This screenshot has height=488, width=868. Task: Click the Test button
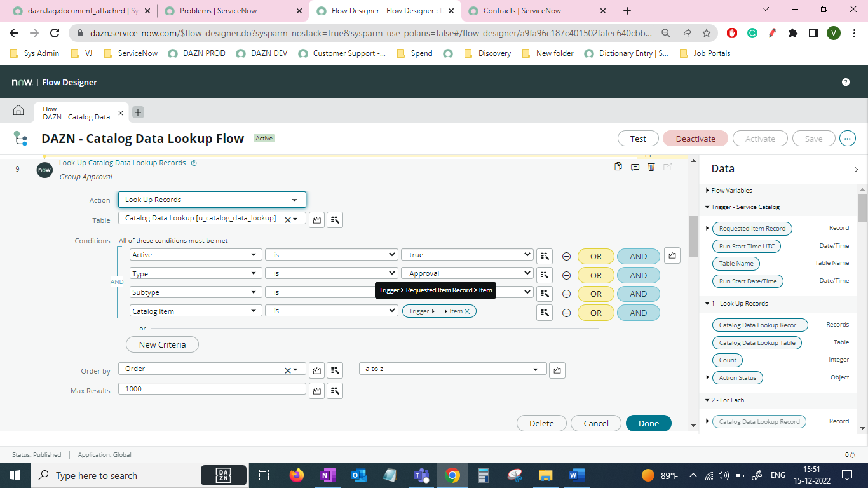tap(638, 139)
